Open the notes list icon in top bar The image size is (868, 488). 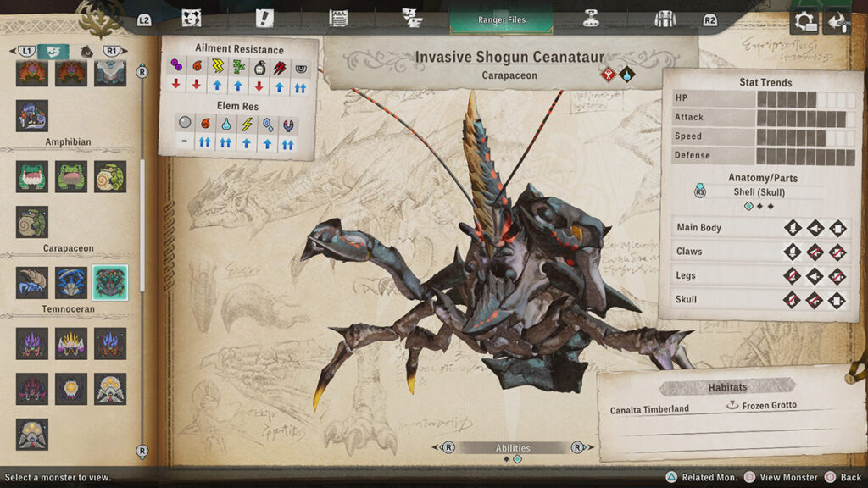point(338,18)
